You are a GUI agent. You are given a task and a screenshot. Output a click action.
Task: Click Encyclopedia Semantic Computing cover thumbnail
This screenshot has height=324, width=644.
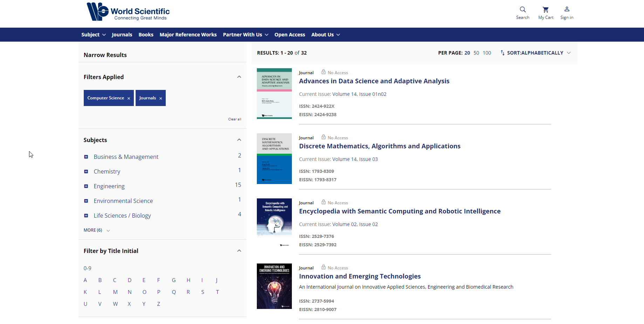pyautogui.click(x=274, y=223)
